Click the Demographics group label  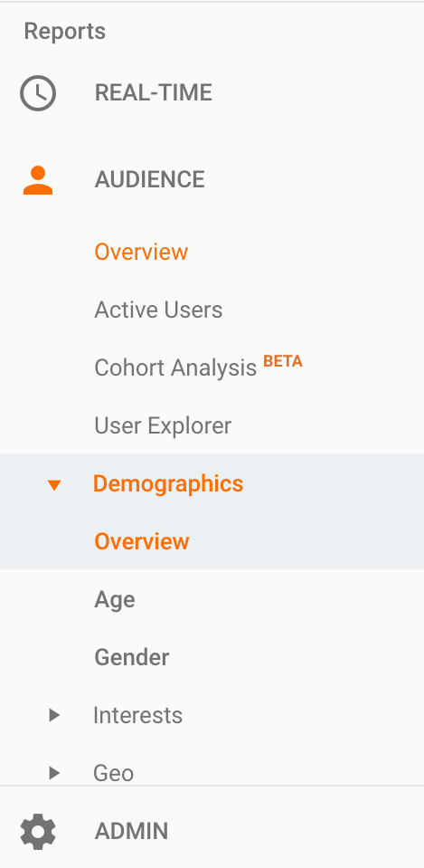coord(168,484)
